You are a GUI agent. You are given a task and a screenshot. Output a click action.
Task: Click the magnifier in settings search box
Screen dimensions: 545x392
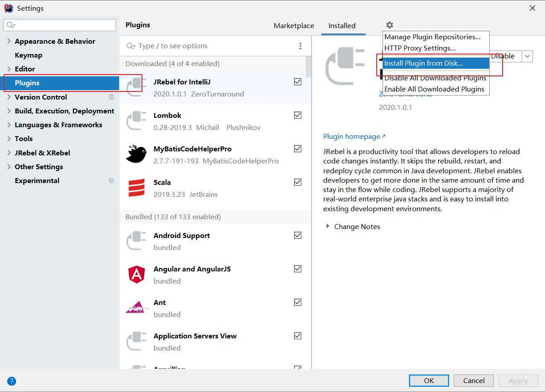(11, 25)
